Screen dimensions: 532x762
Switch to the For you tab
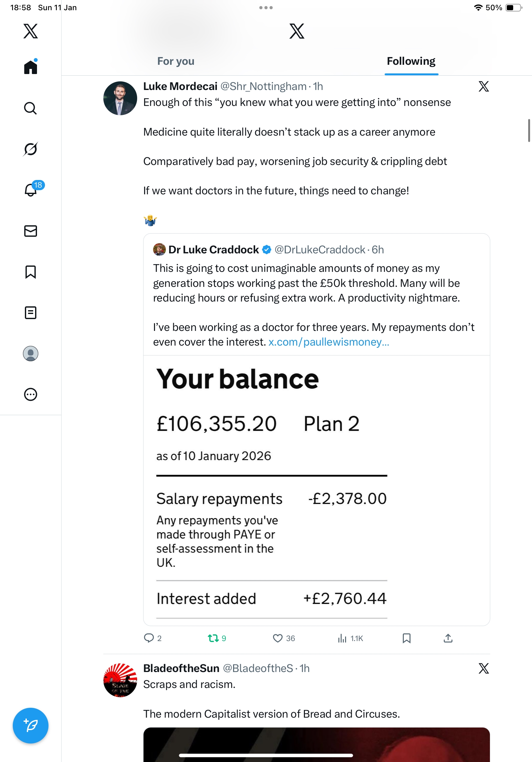[x=176, y=61]
